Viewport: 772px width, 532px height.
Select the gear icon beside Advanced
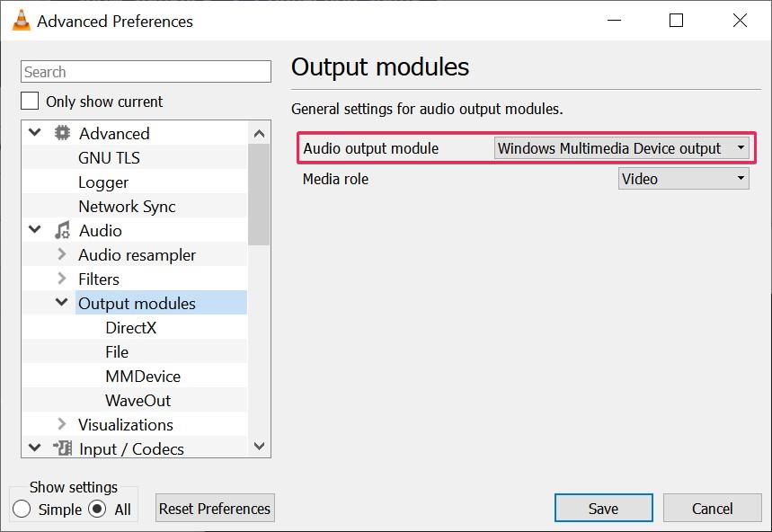(62, 132)
